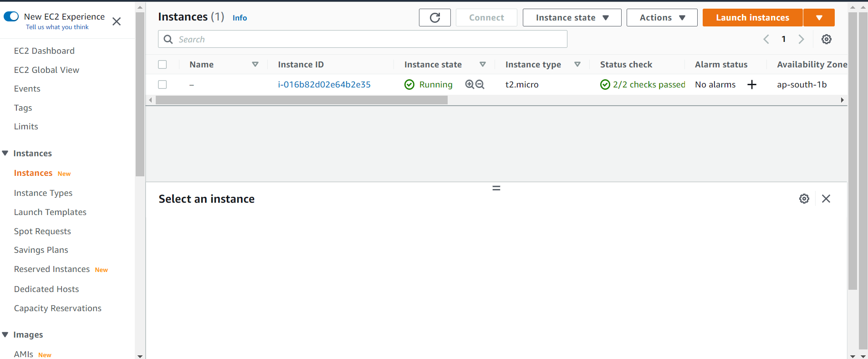The image size is (868, 359).
Task: Open table preferences gear icon
Action: [x=827, y=39]
